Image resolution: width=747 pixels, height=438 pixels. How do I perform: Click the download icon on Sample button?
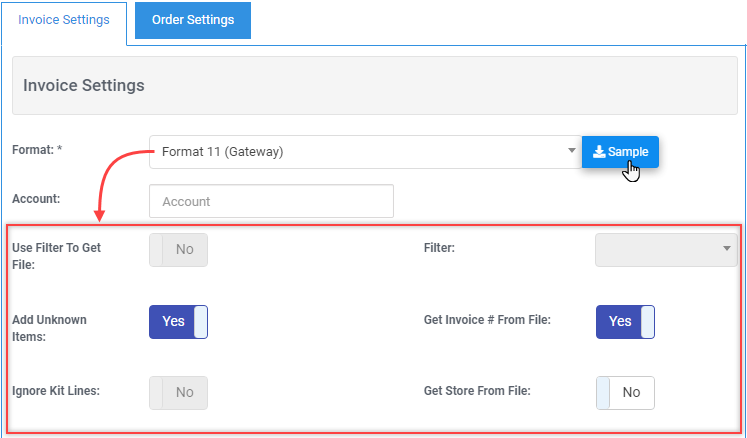pos(598,152)
